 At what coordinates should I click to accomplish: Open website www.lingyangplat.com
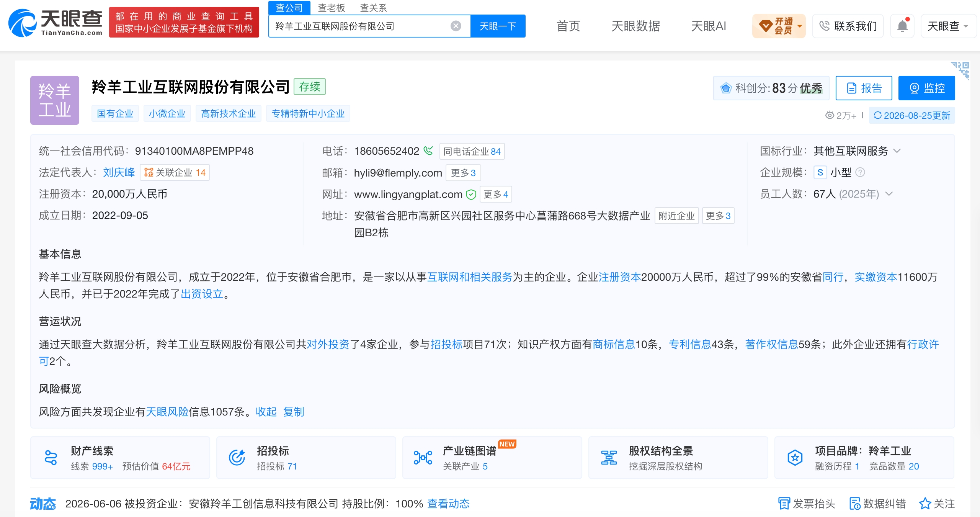coord(408,194)
